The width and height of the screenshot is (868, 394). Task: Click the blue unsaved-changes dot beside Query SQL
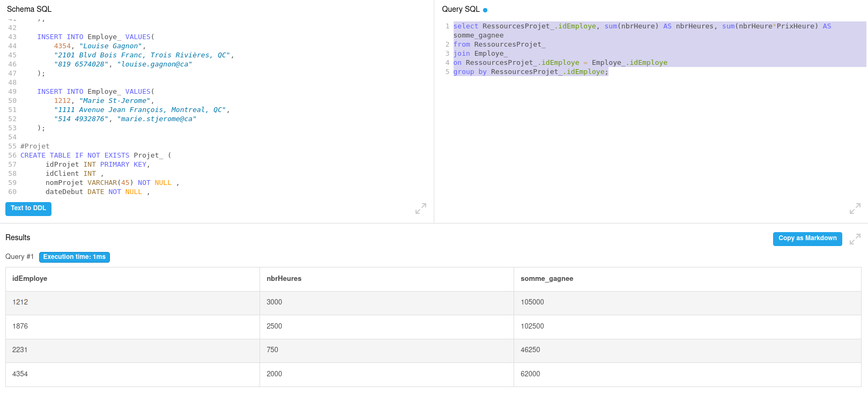[x=485, y=10]
